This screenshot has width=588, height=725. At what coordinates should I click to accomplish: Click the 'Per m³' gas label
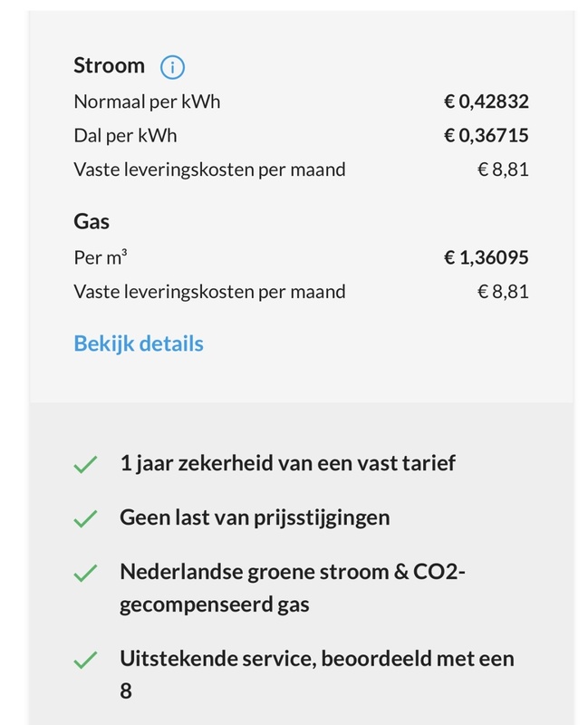tap(101, 257)
